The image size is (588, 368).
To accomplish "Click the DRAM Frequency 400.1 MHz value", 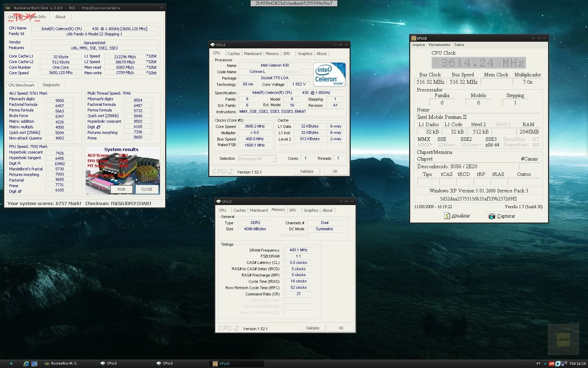I will pyautogui.click(x=298, y=250).
